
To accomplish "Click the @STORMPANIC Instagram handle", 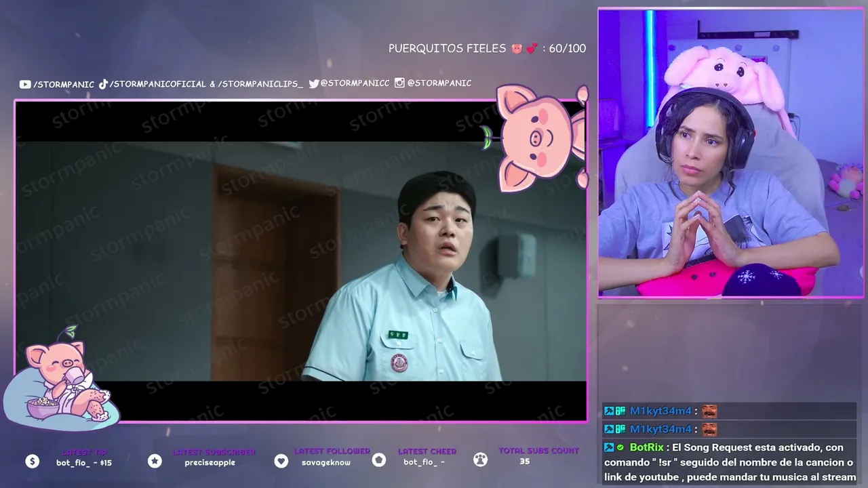I will [439, 83].
